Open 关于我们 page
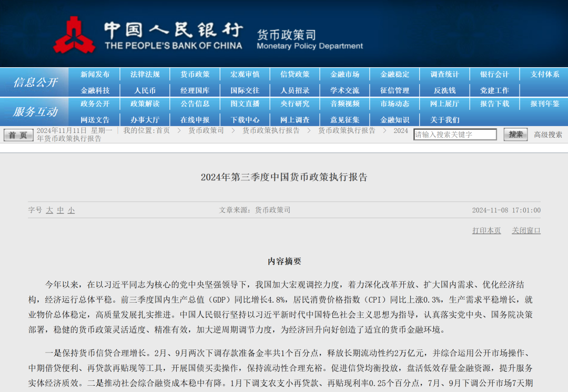The width and height of the screenshot is (568, 392). pos(445,120)
